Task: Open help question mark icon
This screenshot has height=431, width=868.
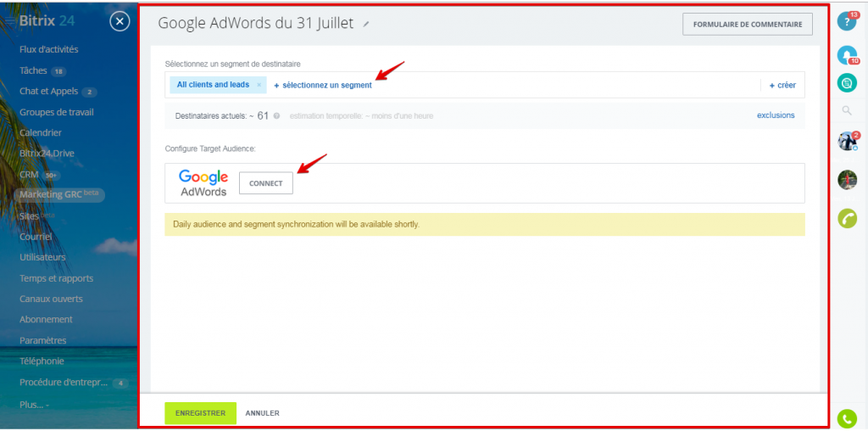Action: point(847,21)
